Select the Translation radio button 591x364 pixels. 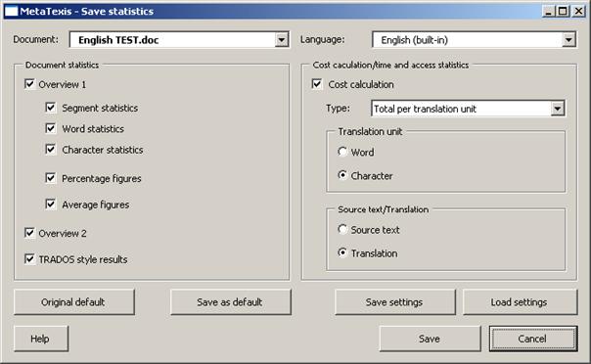[342, 252]
